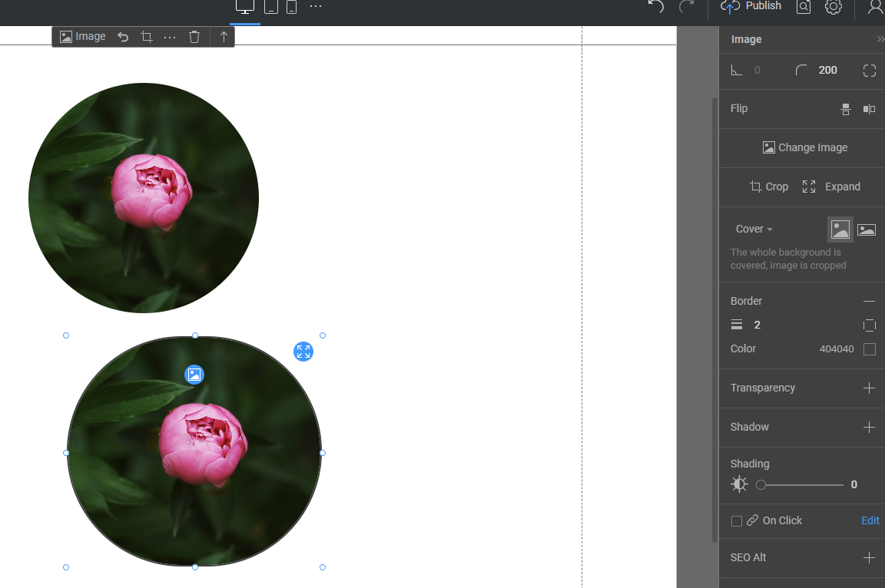
Task: Switch to desktop view mode
Action: 245,7
